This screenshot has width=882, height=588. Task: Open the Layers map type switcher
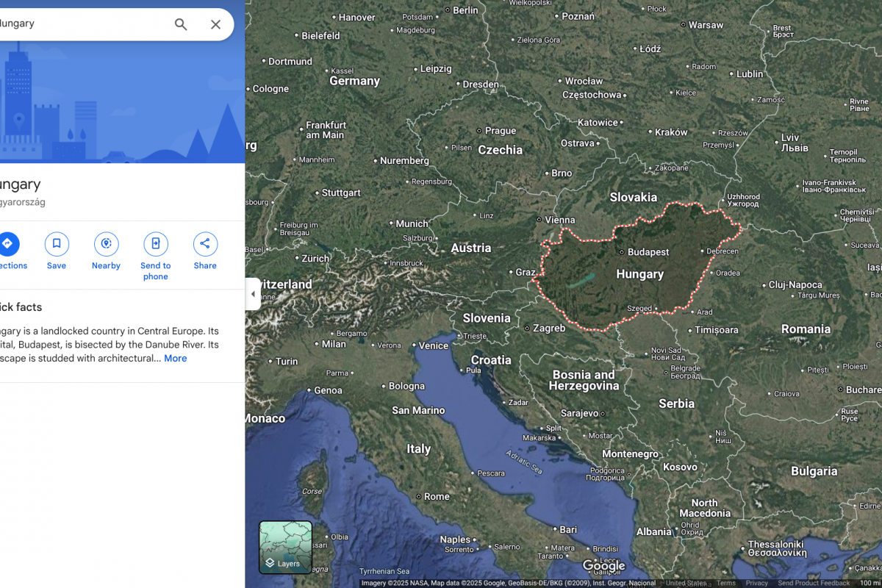pyautogui.click(x=285, y=547)
